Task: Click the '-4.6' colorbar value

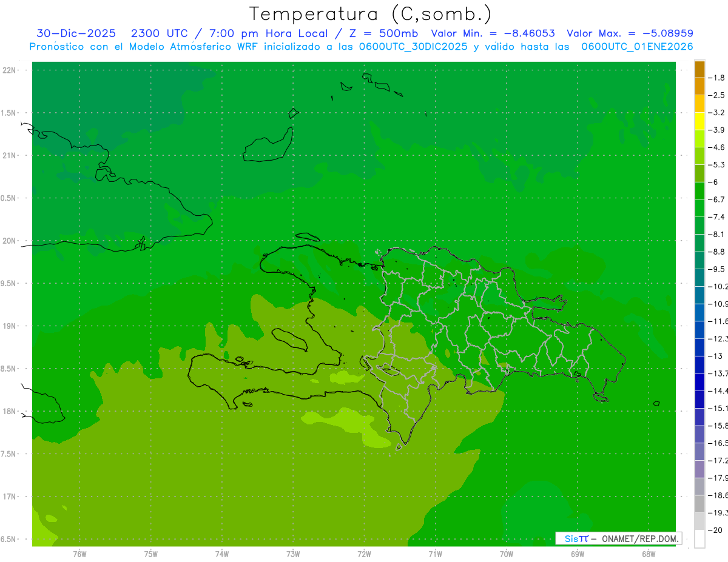Action: [x=717, y=147]
